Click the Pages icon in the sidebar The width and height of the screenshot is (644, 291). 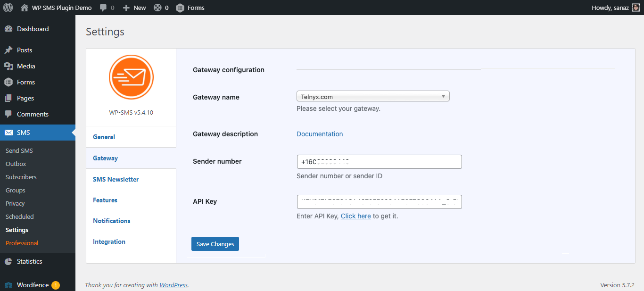point(8,98)
